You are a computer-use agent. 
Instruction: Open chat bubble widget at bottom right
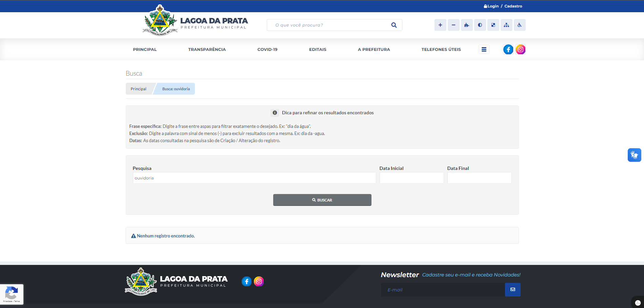638,303
